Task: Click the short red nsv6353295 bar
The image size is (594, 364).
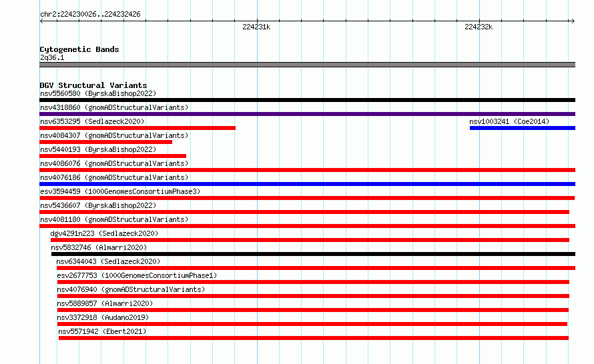Action: click(x=137, y=128)
